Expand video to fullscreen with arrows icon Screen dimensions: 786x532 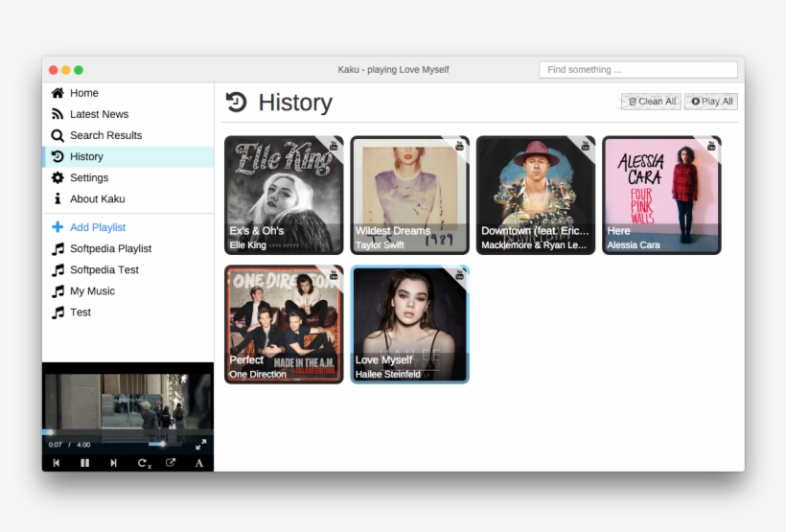point(201,444)
